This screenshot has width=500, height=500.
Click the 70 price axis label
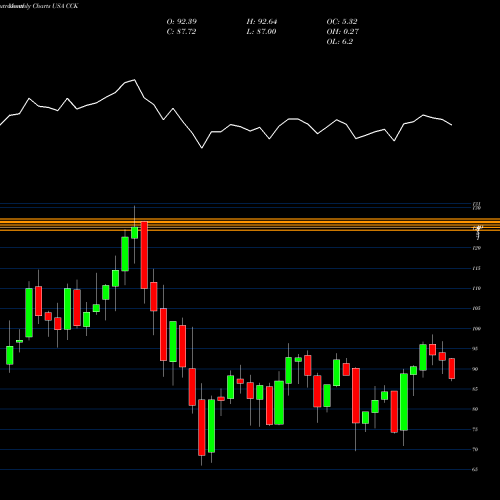476,449
